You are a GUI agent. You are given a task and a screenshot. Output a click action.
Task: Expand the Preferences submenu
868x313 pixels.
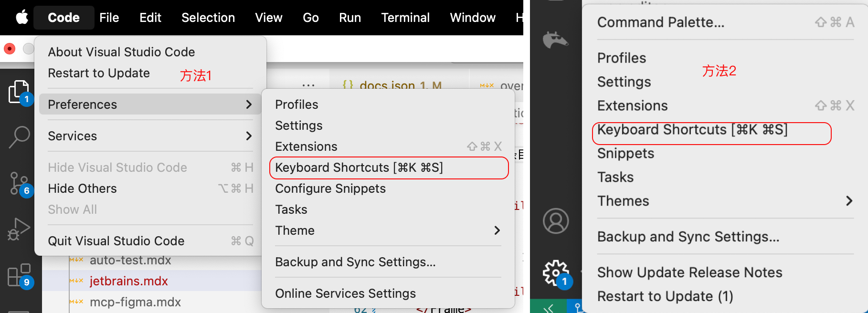(x=149, y=104)
